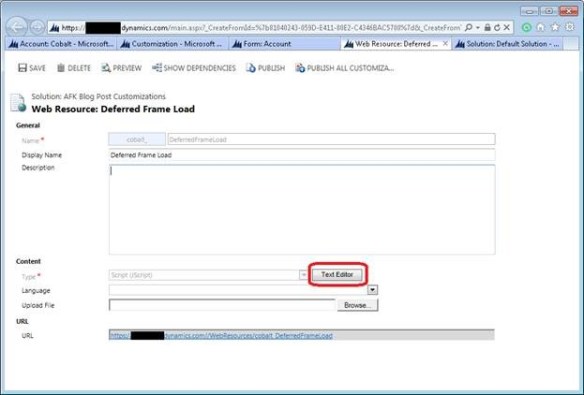This screenshot has height=395, width=584.
Task: Open Favorites star icon
Action: (x=555, y=27)
